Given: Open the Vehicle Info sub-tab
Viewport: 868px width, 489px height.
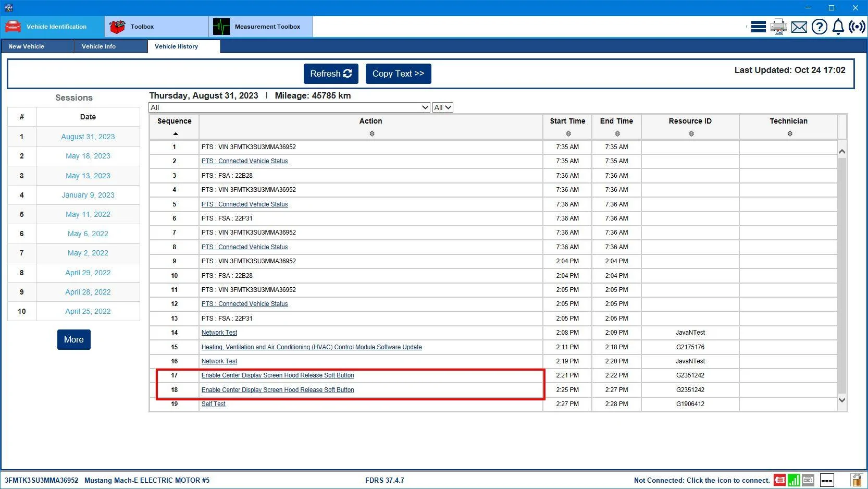Looking at the screenshot, I should [x=111, y=46].
